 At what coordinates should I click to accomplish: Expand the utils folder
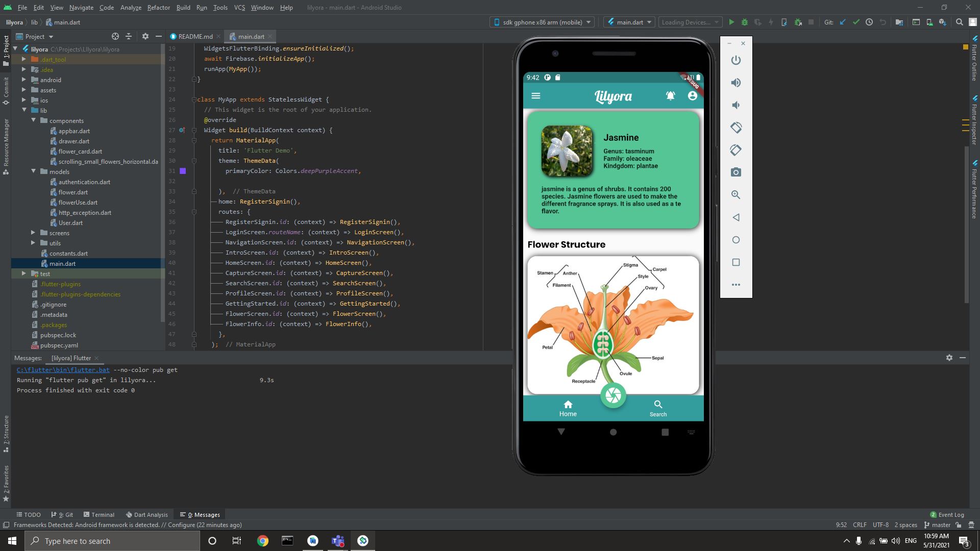[33, 243]
